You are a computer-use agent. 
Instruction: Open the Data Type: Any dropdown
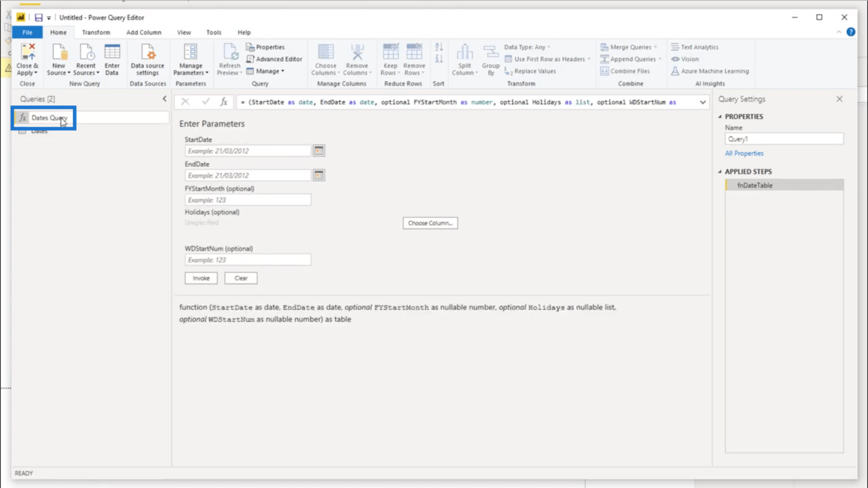coord(527,47)
